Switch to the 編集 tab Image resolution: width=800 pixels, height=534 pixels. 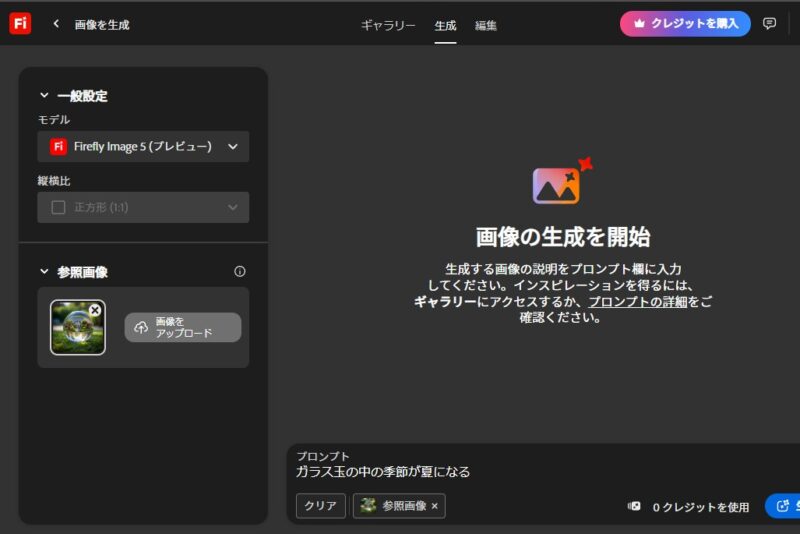click(x=486, y=25)
